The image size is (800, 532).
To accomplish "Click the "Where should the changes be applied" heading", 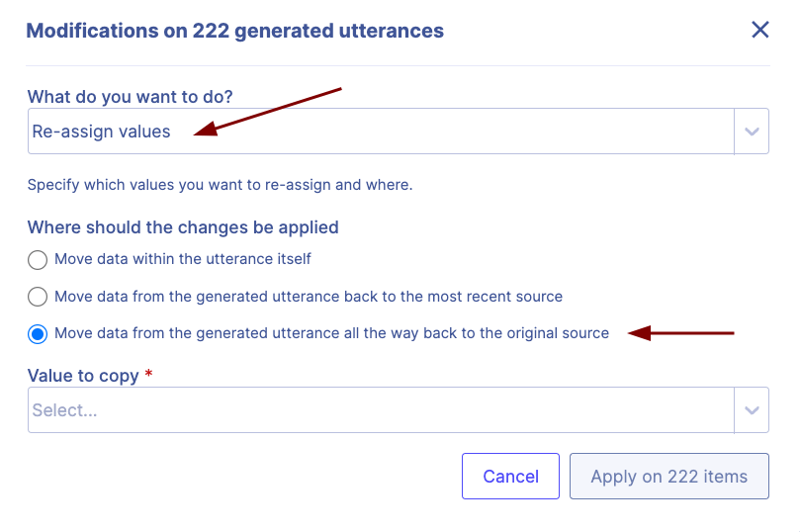I will click(183, 227).
